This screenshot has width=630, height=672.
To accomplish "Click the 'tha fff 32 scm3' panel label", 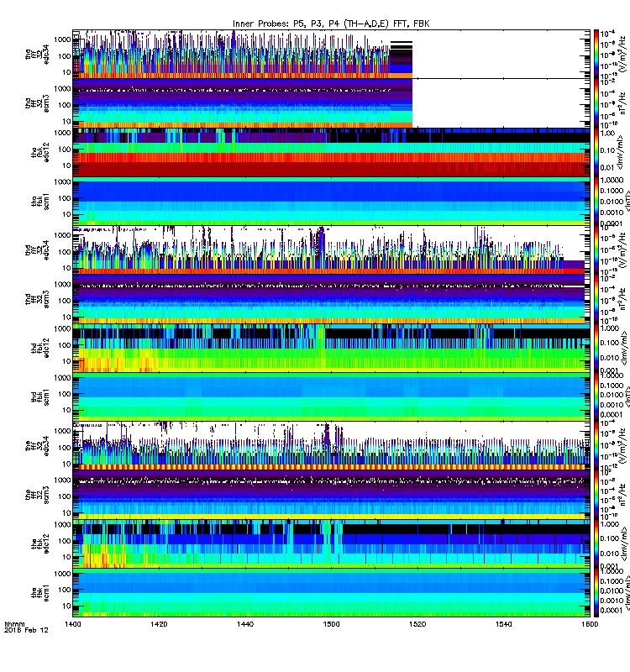I will [37, 103].
